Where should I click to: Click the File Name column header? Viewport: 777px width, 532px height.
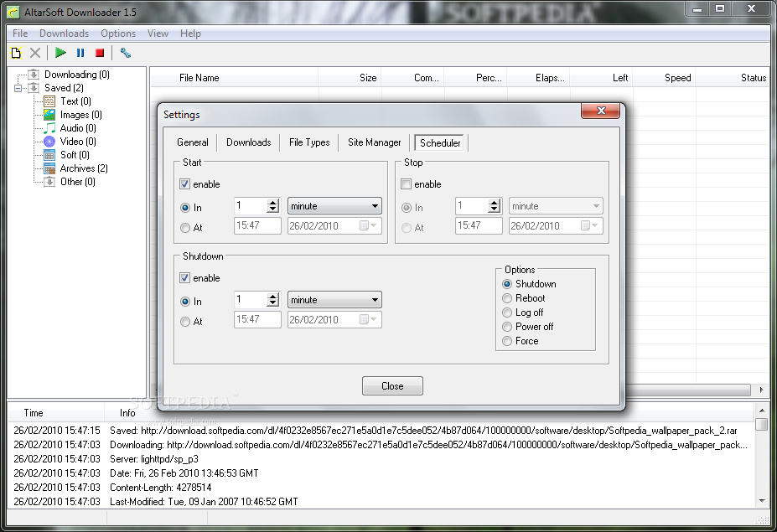(x=234, y=78)
